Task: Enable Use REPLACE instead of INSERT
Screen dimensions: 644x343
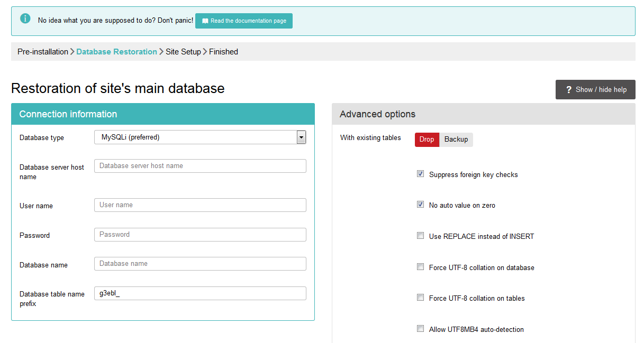Action: click(x=420, y=236)
